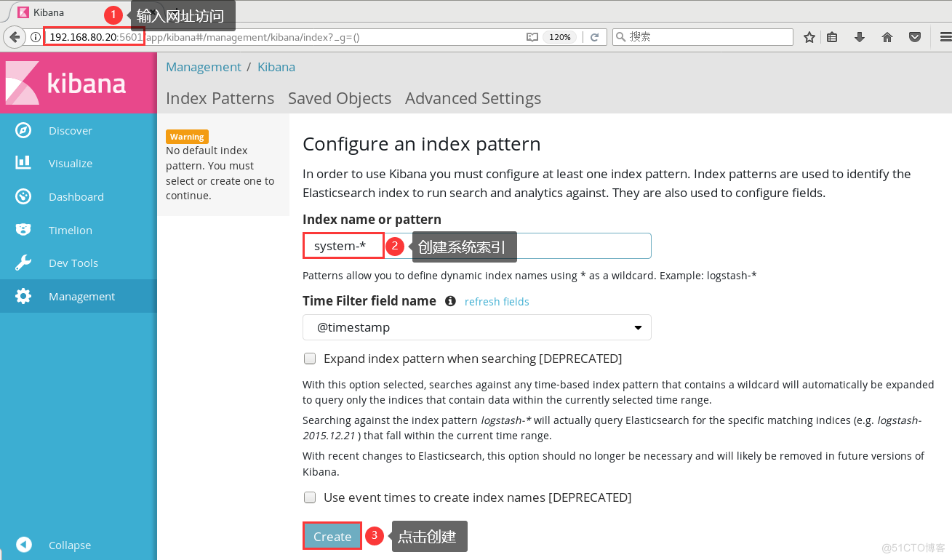Reload the page with the refresh icon

594,37
